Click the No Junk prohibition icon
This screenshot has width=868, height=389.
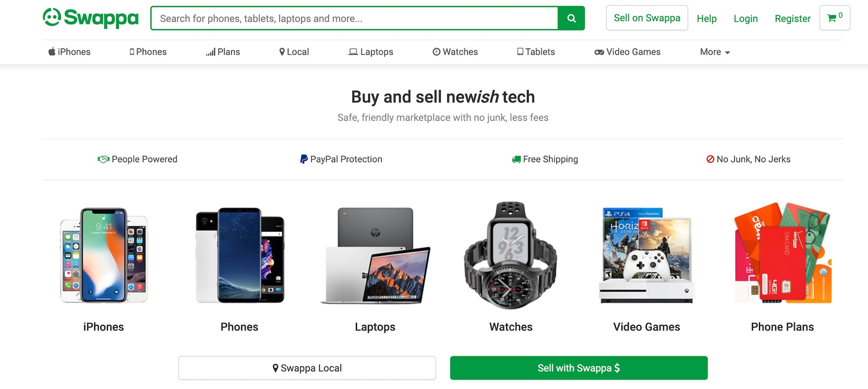710,159
